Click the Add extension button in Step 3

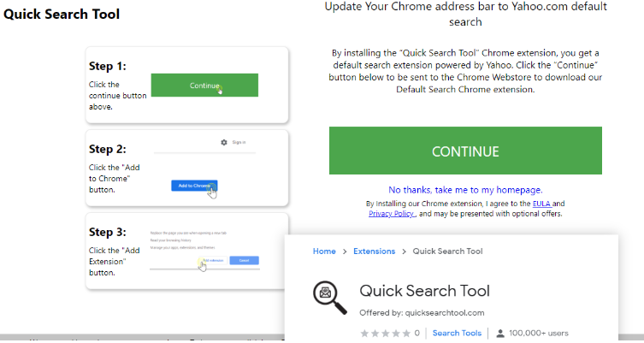click(213, 260)
